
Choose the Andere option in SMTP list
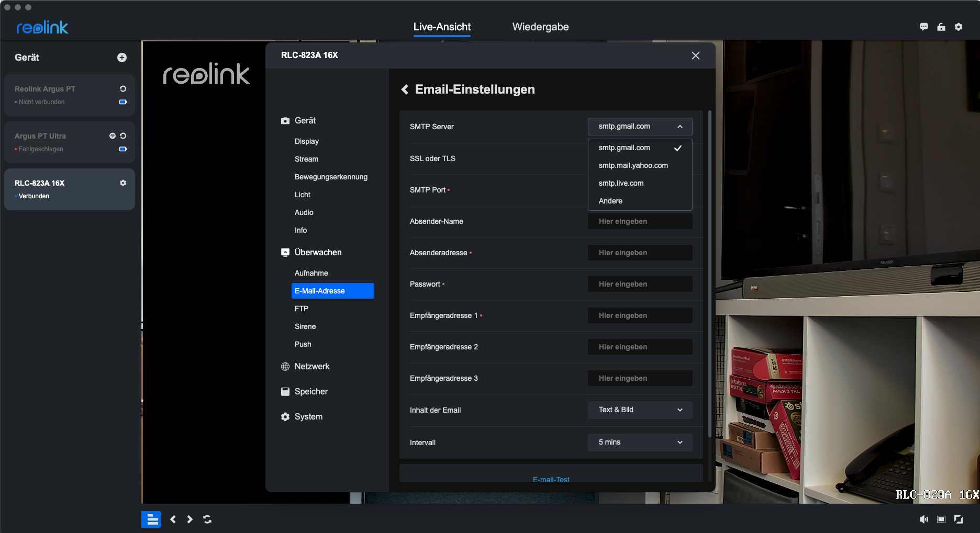tap(610, 201)
